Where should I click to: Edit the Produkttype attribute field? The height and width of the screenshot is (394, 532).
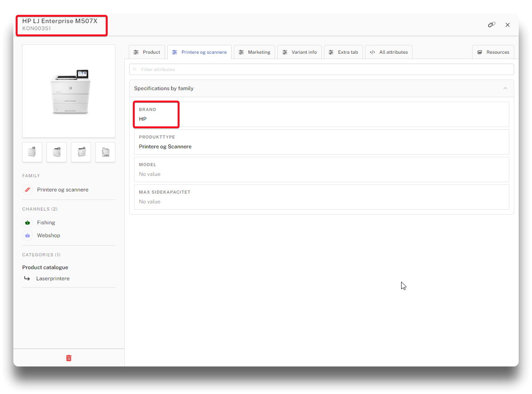322,142
